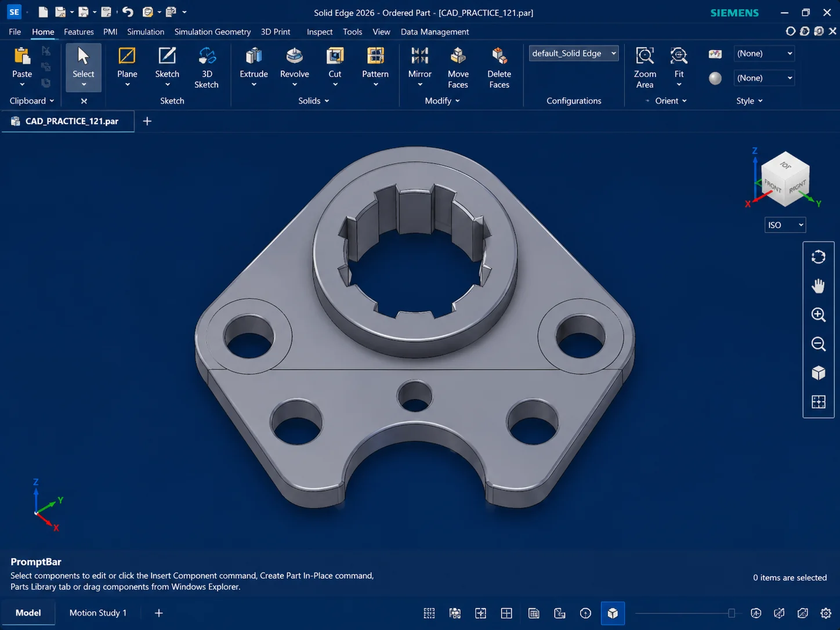This screenshot has height=630, width=840.
Task: Open the settings gear in status bar
Action: click(826, 613)
